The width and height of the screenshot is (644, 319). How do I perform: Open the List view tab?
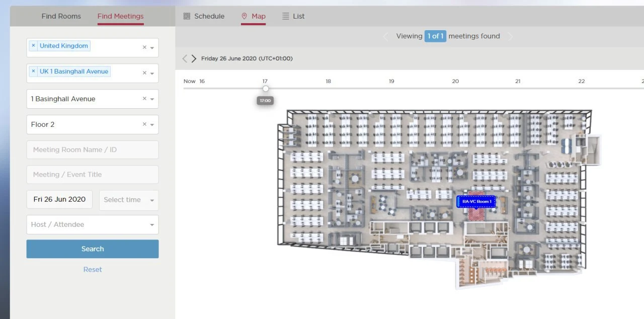tap(293, 16)
